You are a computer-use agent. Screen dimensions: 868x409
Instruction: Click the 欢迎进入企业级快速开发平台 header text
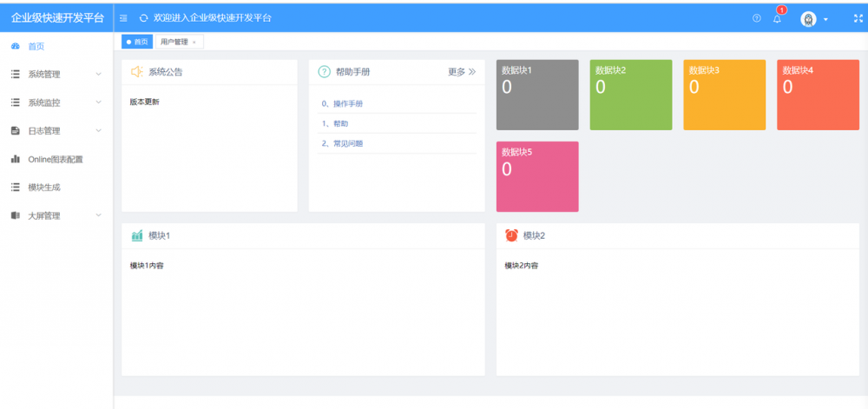[x=213, y=18]
